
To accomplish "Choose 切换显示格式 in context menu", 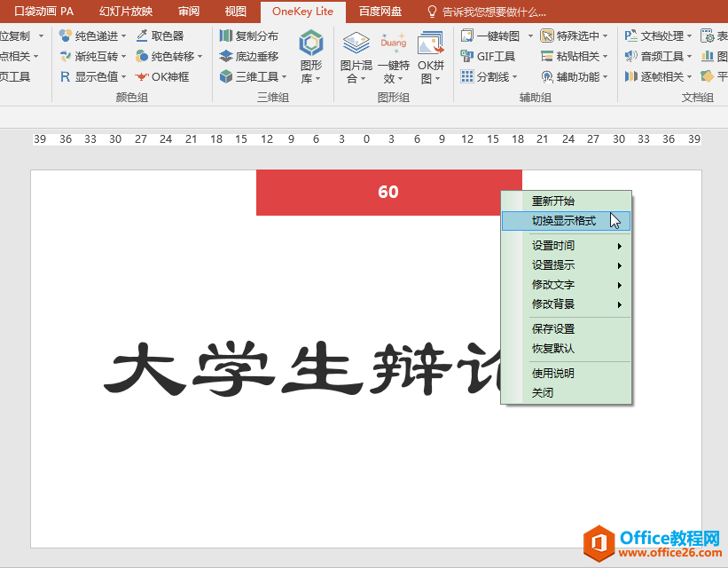I will tap(564, 220).
